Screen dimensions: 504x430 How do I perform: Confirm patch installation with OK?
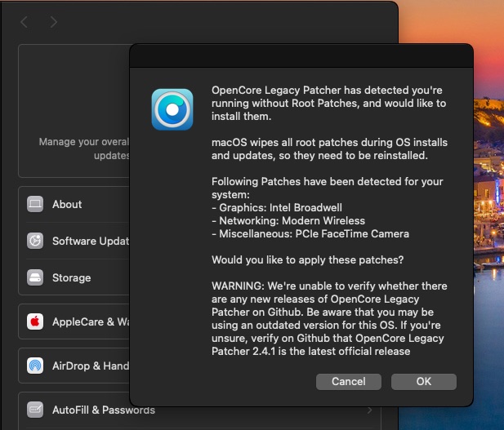(423, 381)
